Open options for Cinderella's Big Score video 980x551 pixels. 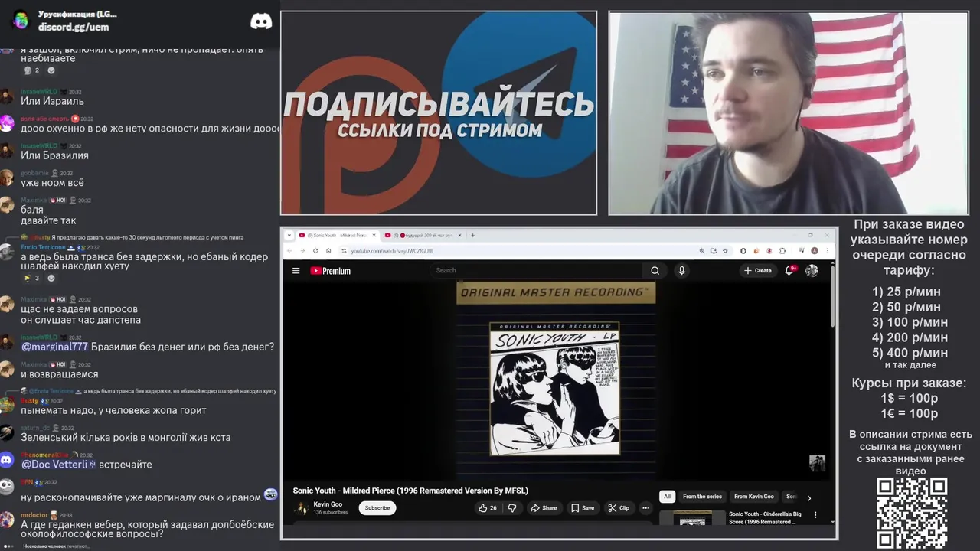[815, 515]
